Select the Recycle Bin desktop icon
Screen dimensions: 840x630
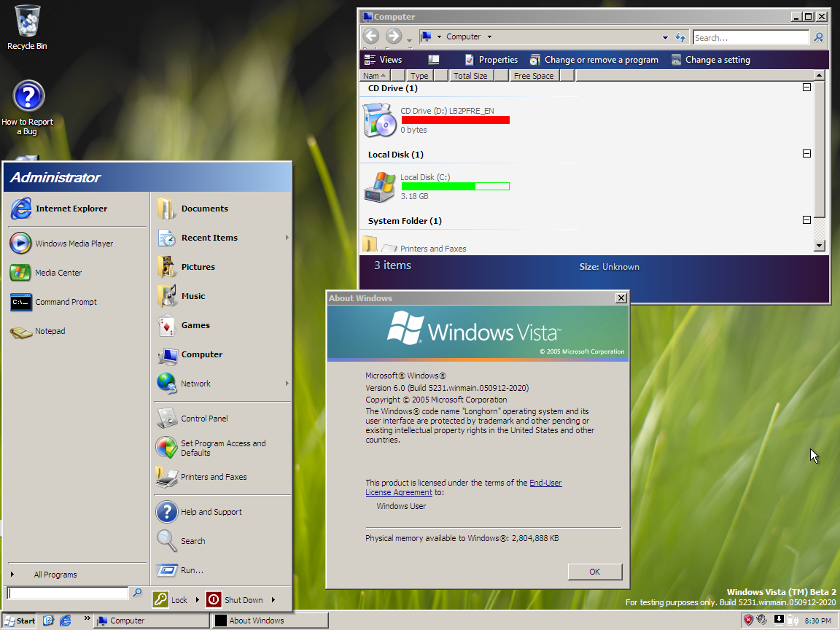pyautogui.click(x=27, y=27)
